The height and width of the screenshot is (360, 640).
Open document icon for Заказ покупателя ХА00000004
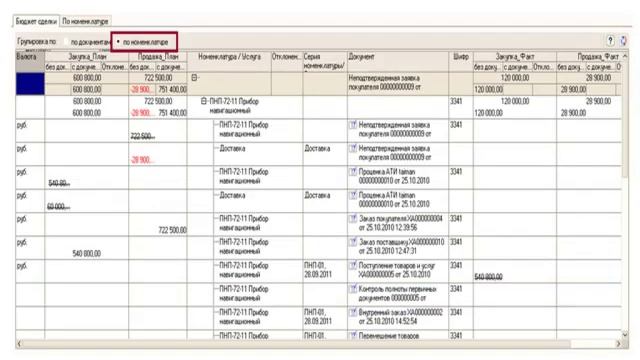(353, 219)
